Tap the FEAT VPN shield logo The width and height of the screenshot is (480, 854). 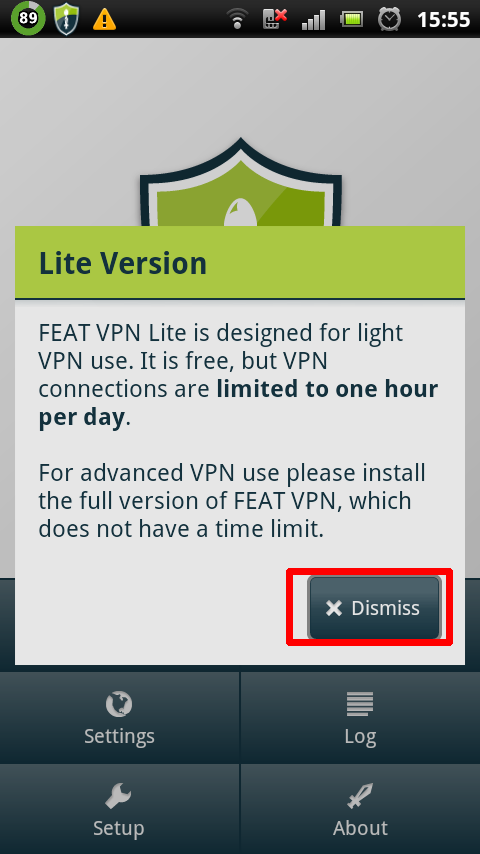click(x=240, y=182)
